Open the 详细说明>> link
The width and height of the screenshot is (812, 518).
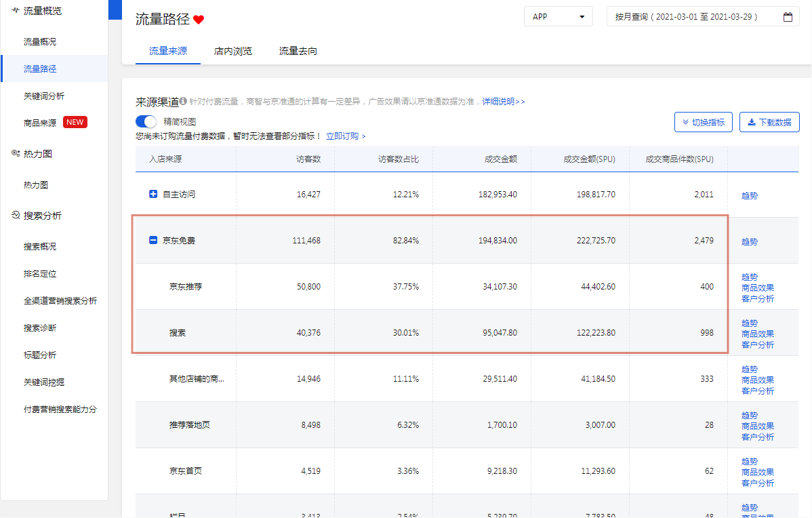click(504, 102)
